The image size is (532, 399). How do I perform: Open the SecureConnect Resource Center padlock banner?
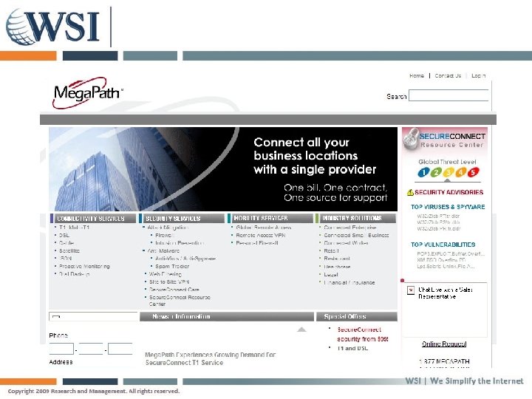pyautogui.click(x=445, y=139)
